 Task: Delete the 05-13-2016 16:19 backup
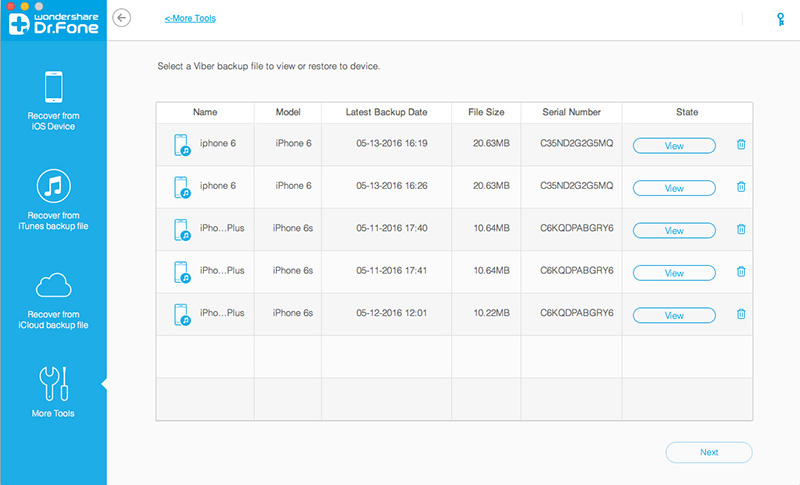tap(741, 144)
